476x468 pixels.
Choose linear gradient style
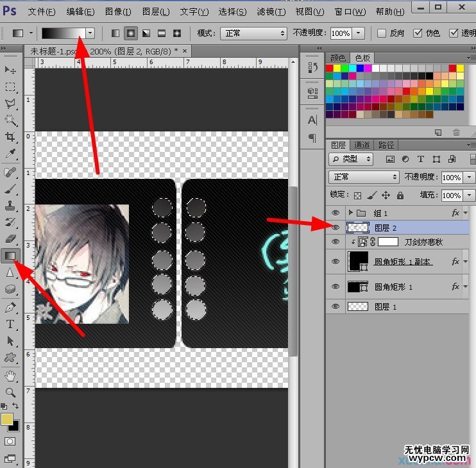[115, 33]
